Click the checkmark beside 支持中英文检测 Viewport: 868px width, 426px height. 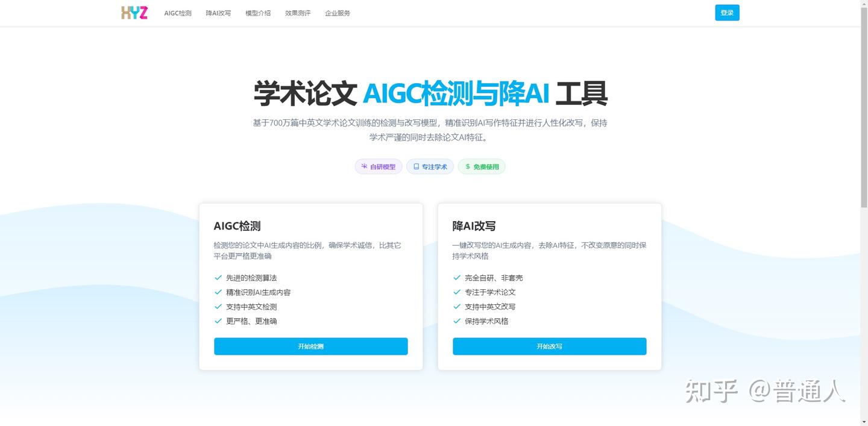tap(218, 307)
